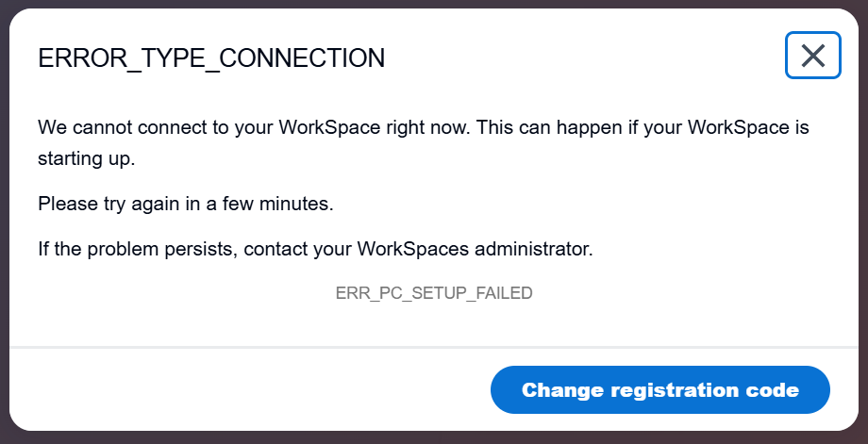This screenshot has height=444, width=868.
Task: Close the connection error dialog
Action: 812,56
